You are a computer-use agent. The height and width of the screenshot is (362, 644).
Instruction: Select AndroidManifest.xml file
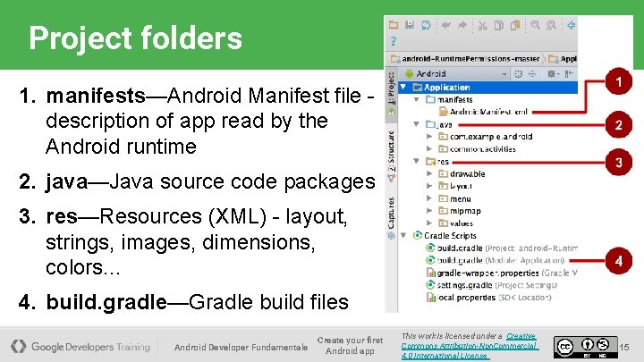tap(483, 112)
